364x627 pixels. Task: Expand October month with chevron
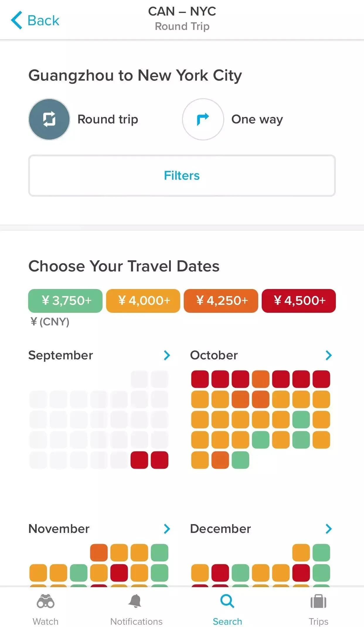329,355
